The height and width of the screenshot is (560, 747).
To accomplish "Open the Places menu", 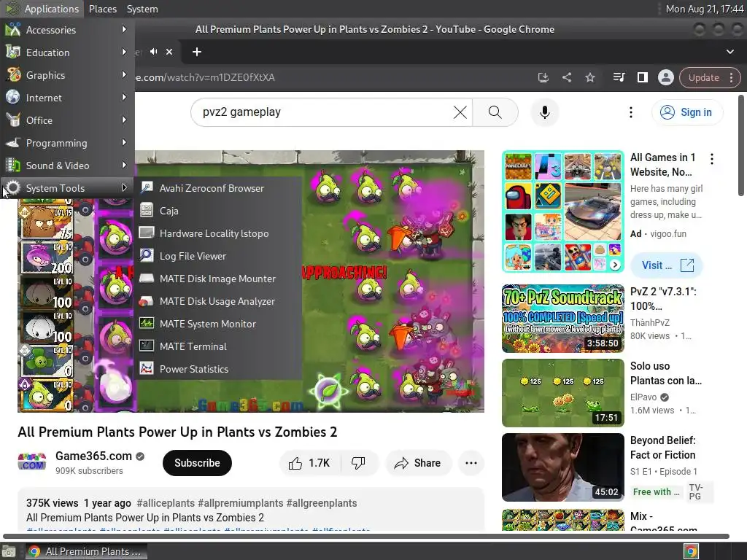I will [x=103, y=9].
